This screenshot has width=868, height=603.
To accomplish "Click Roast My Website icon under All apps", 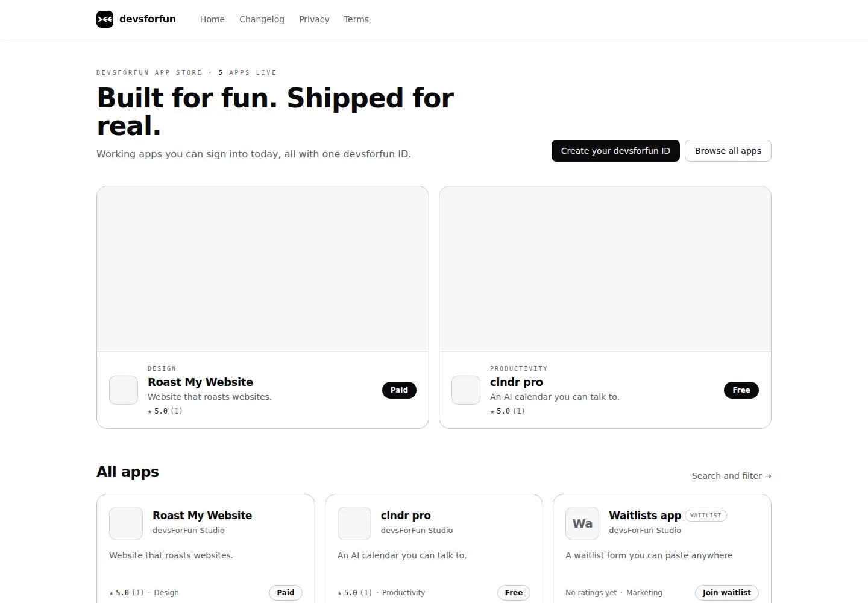I will coord(126,523).
